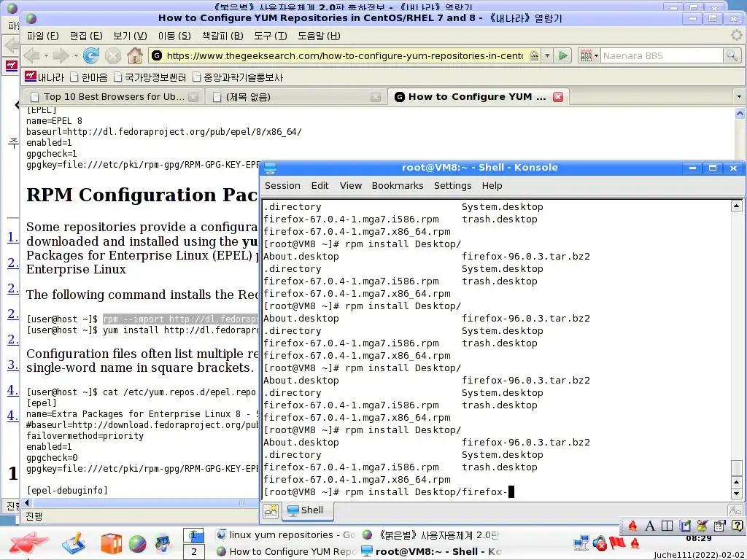Open the 중앙과학기술통보사 bookmark

click(238, 77)
